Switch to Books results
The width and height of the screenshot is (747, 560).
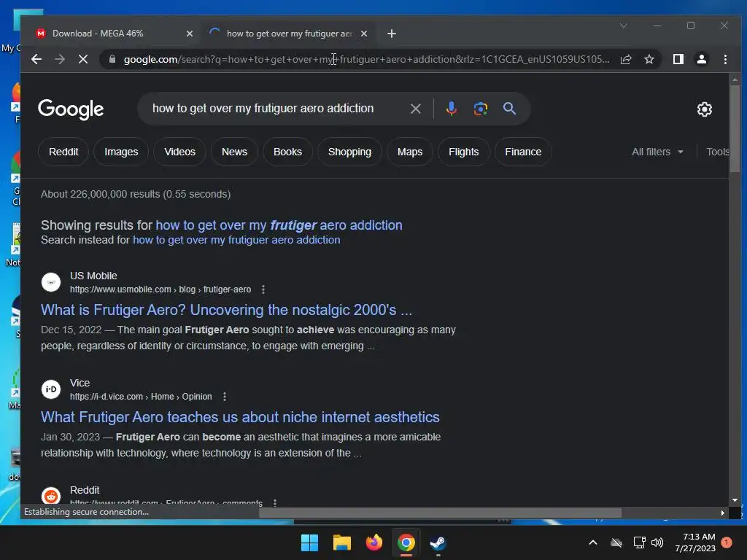click(x=287, y=152)
